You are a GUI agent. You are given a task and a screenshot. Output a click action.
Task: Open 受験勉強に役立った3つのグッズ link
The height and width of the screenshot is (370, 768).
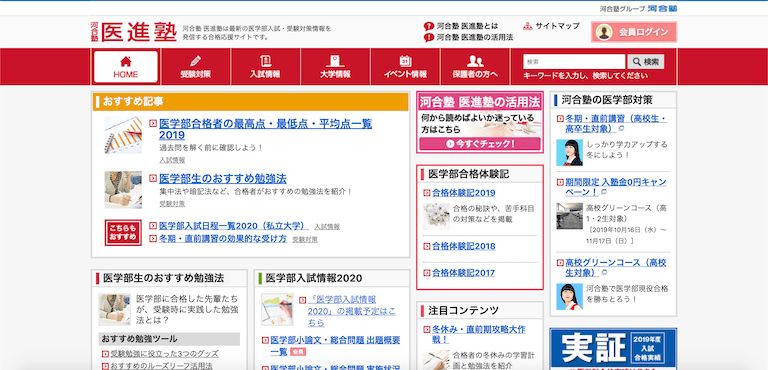164,353
